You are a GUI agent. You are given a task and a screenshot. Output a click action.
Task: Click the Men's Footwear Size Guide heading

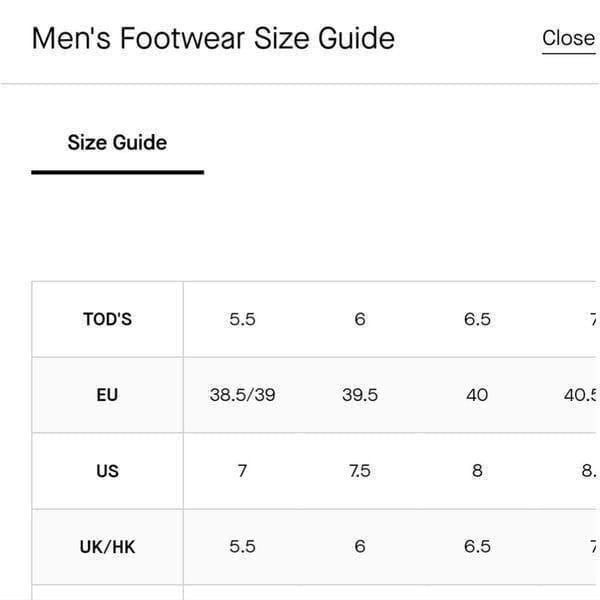point(213,38)
